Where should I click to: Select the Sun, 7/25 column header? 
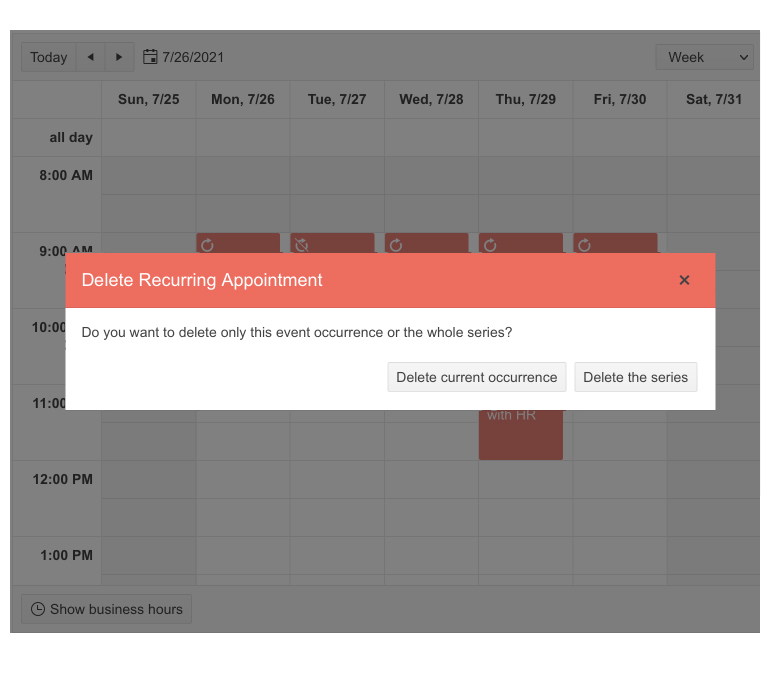pos(148,100)
